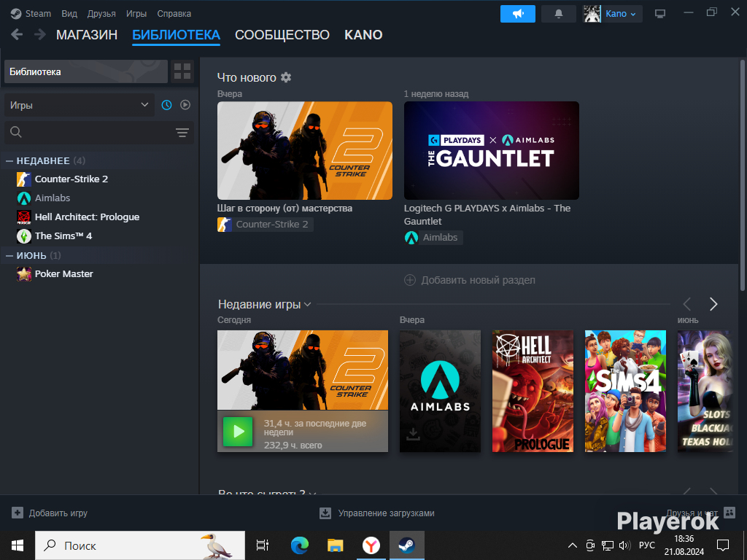
Task: Toggle ready-to-play filter icon
Action: click(x=185, y=105)
